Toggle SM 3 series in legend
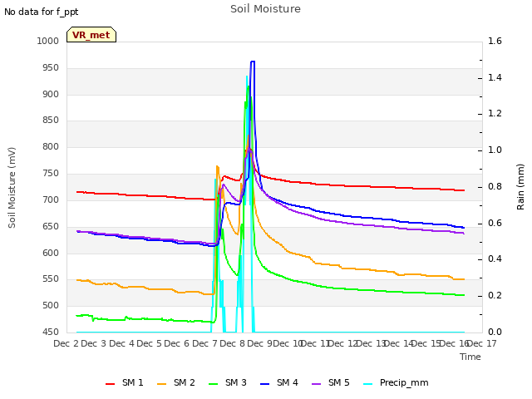The image size is (532, 399). (x=228, y=382)
